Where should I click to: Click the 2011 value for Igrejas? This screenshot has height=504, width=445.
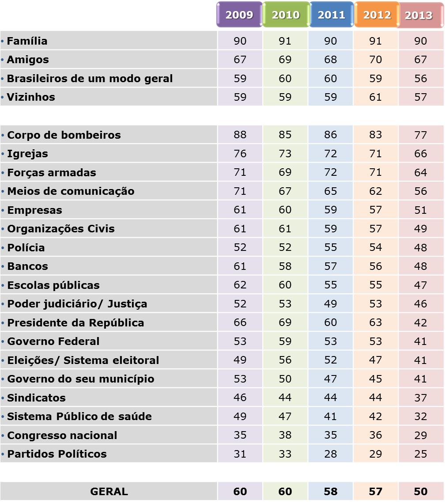point(331,154)
